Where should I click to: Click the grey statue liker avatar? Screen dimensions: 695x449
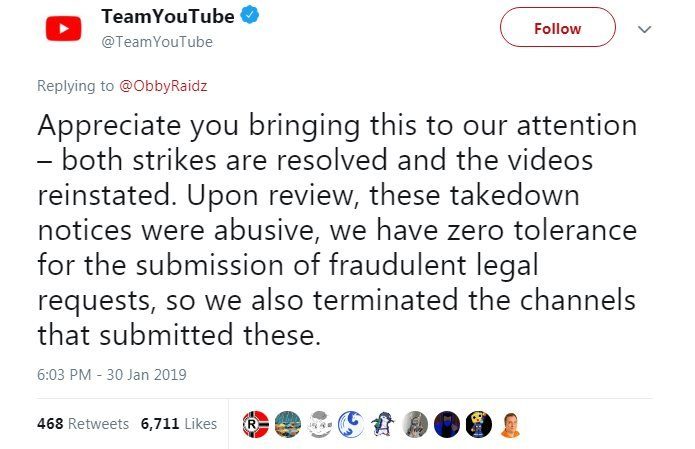coord(416,424)
